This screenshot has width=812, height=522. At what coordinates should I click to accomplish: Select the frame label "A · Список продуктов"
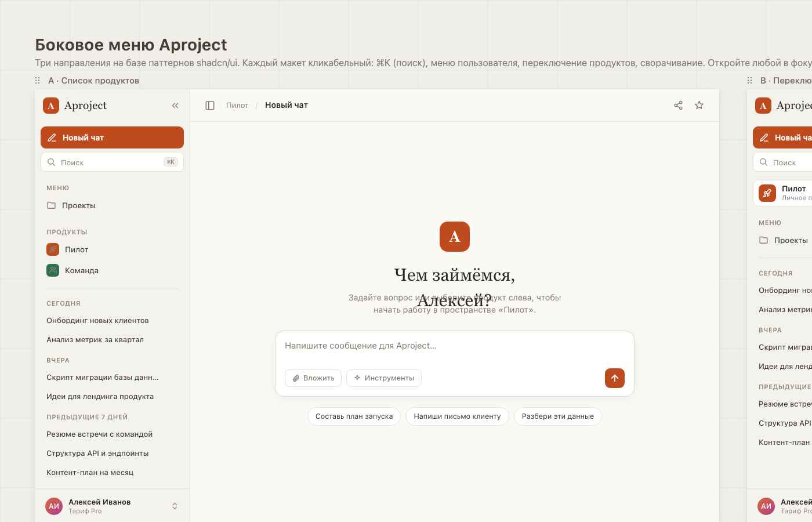[x=93, y=81]
